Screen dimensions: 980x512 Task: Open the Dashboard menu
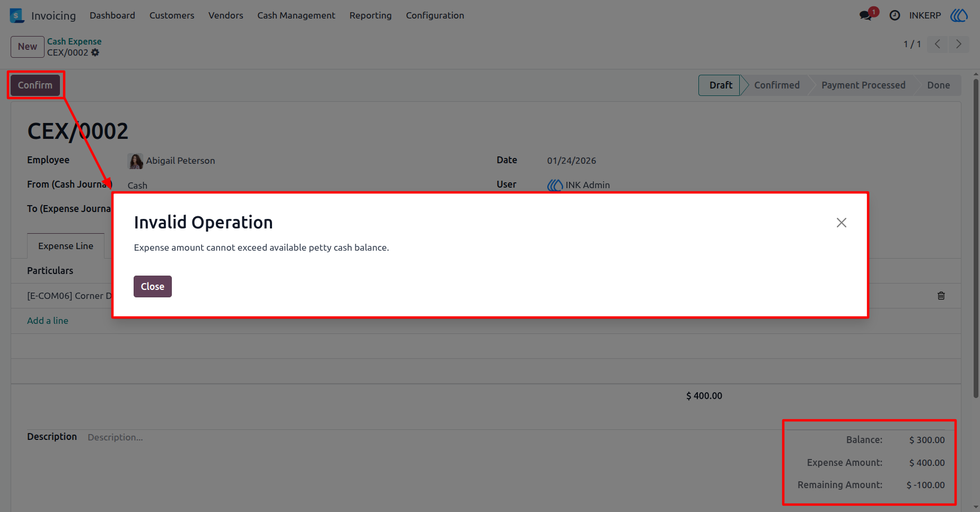(112, 15)
